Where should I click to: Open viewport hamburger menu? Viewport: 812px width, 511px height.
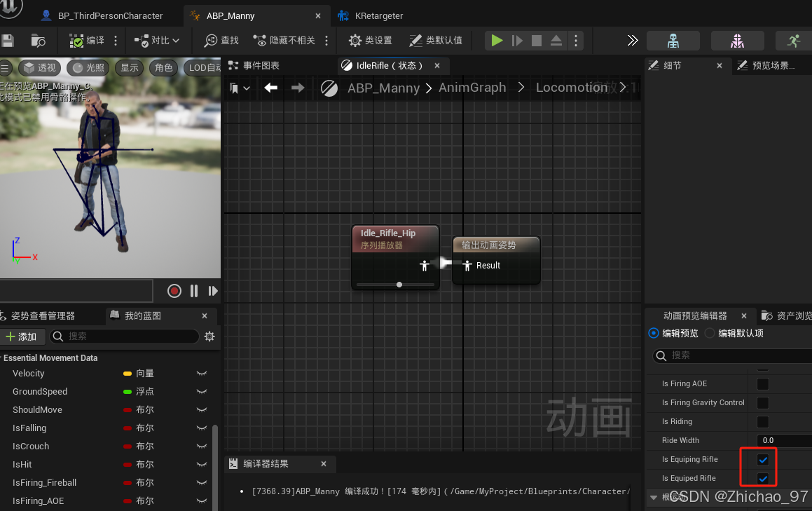click(x=5, y=68)
